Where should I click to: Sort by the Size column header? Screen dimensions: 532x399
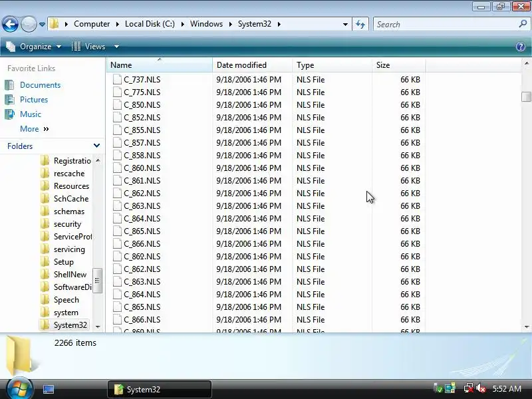click(398, 65)
